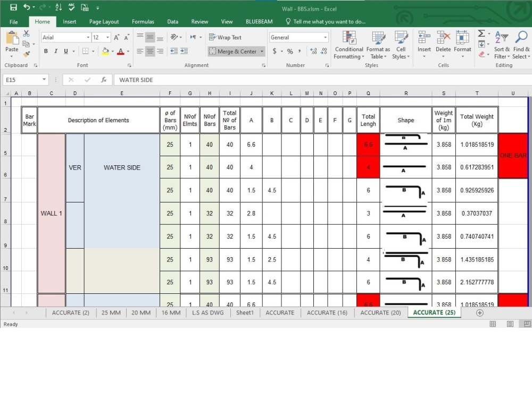The height and width of the screenshot is (398, 532).
Task: Click the Format Painter icon
Action: click(25, 53)
